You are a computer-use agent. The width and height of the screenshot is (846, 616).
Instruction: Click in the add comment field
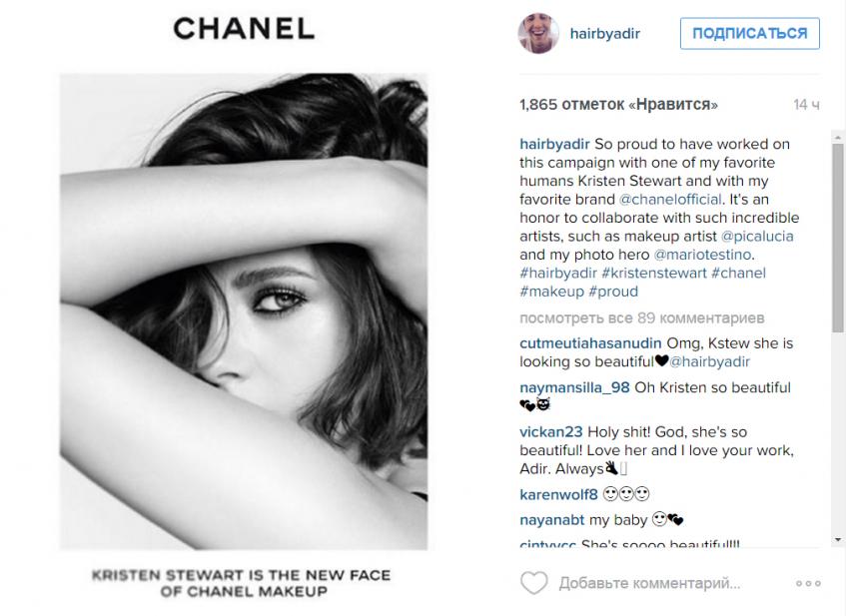pos(649,583)
